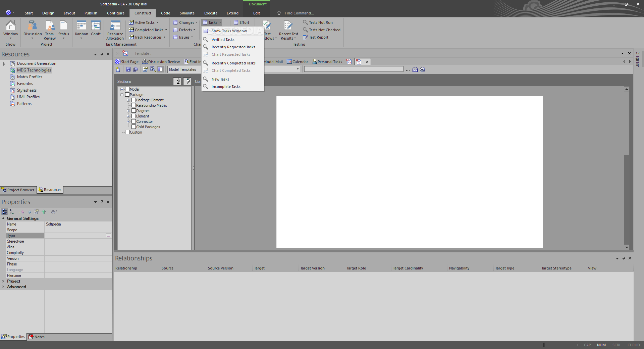
Task: Open Recent Test Results
Action: click(x=288, y=30)
